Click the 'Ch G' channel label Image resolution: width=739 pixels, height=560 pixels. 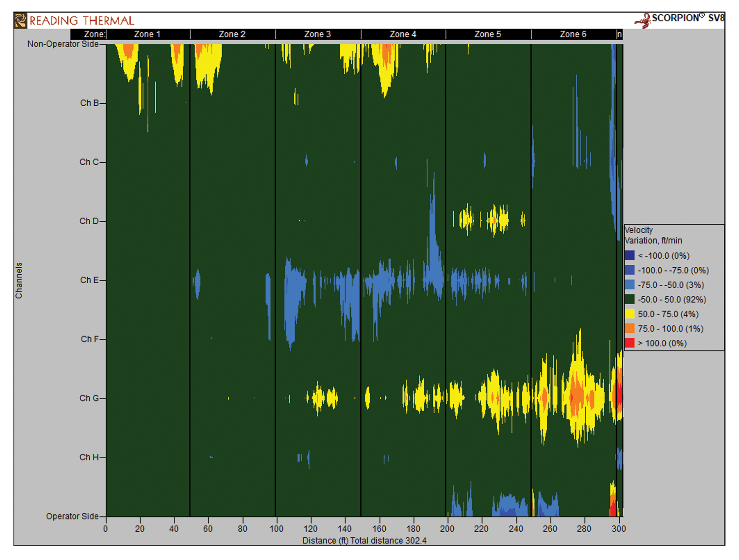(89, 398)
